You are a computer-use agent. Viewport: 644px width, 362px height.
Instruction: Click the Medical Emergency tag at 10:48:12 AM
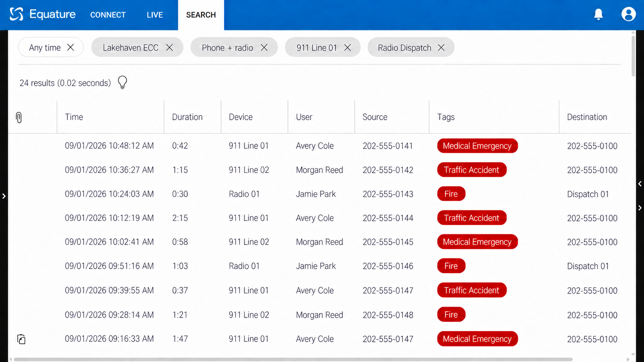click(x=477, y=146)
